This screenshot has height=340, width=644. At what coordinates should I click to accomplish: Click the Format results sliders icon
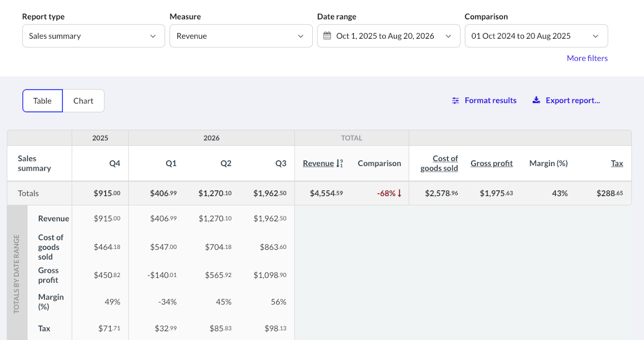455,100
